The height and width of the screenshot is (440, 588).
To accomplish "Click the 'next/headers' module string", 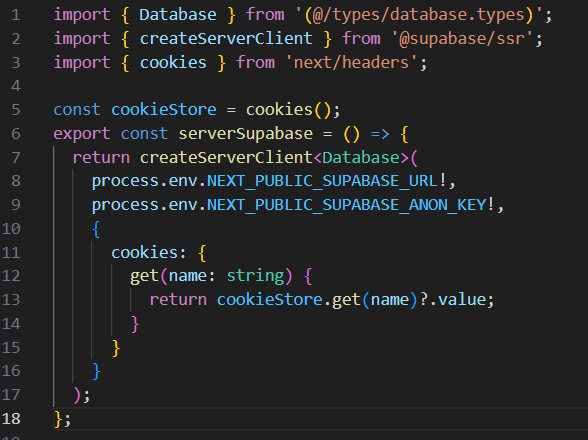I will coord(351,63).
